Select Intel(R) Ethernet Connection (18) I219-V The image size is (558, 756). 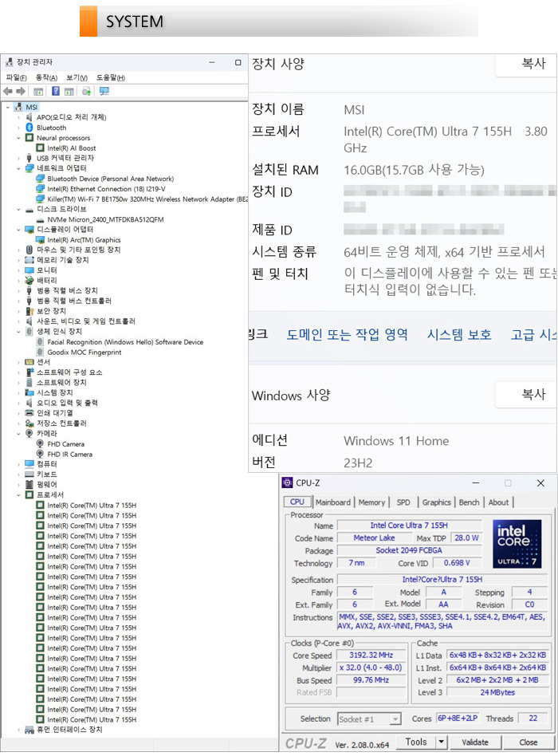106,189
